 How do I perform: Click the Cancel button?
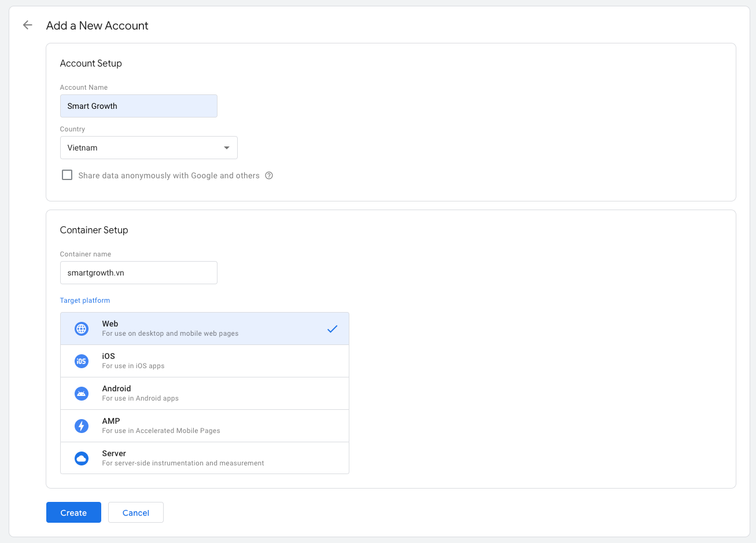tap(136, 512)
